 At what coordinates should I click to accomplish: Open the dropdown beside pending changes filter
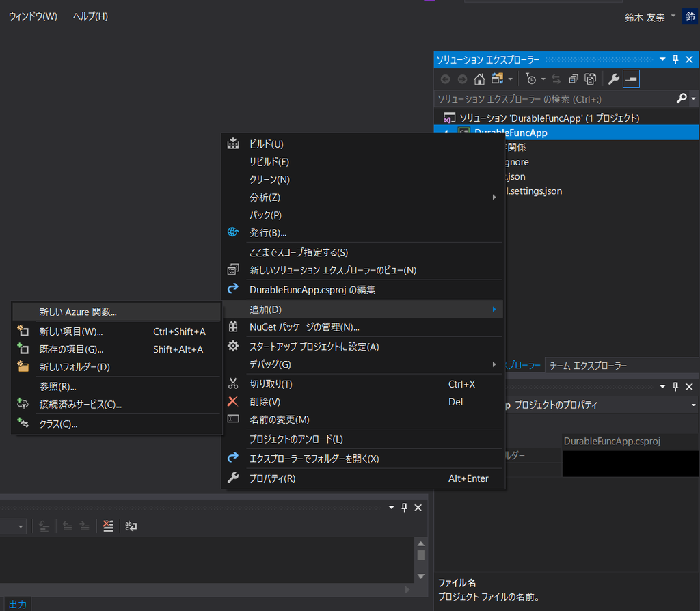pyautogui.click(x=543, y=79)
